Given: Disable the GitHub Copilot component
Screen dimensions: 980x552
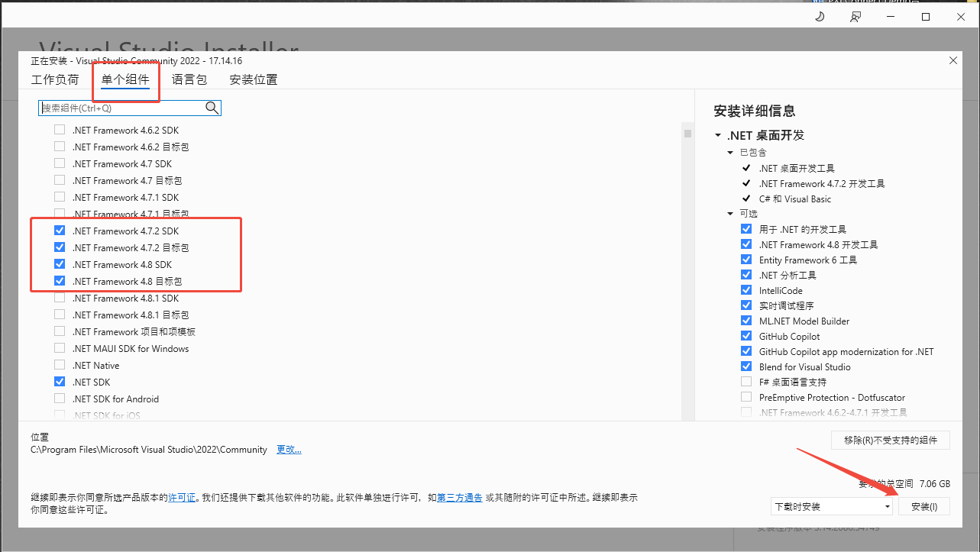Looking at the screenshot, I should point(746,336).
